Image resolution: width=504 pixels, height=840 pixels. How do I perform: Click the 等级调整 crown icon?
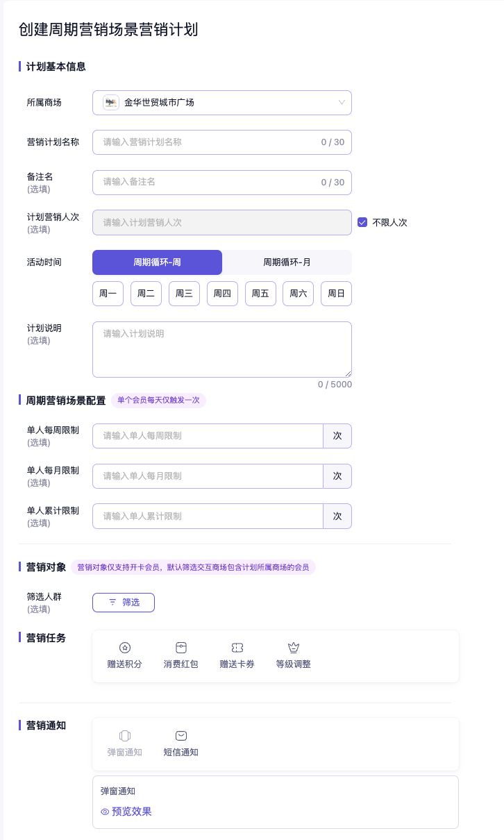293,648
